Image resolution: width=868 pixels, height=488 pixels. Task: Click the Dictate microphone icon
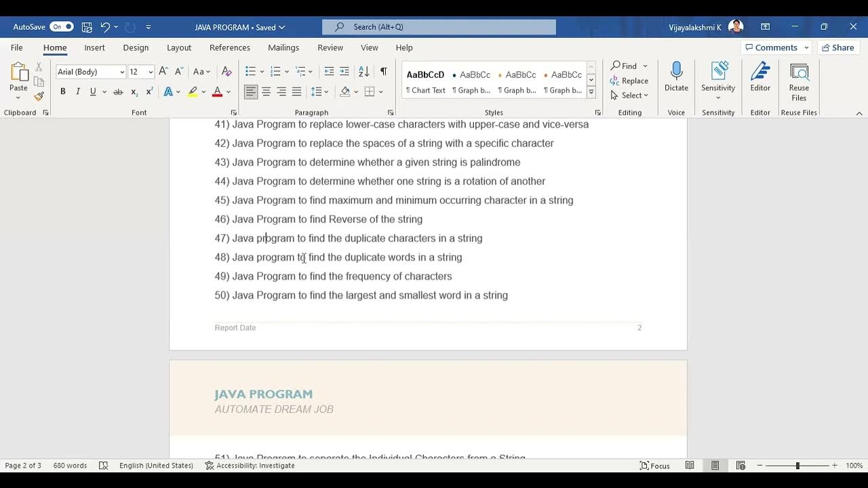pos(676,71)
